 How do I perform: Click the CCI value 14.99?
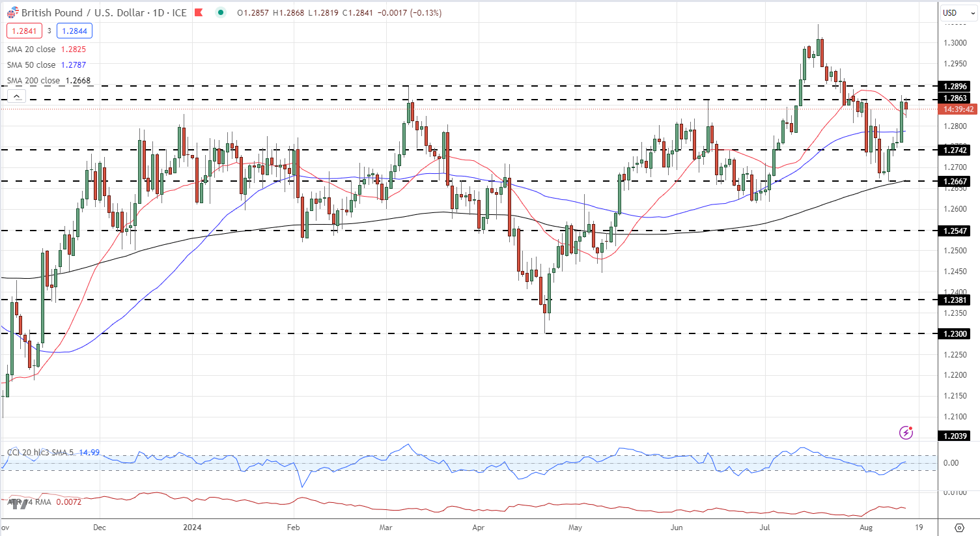point(89,452)
